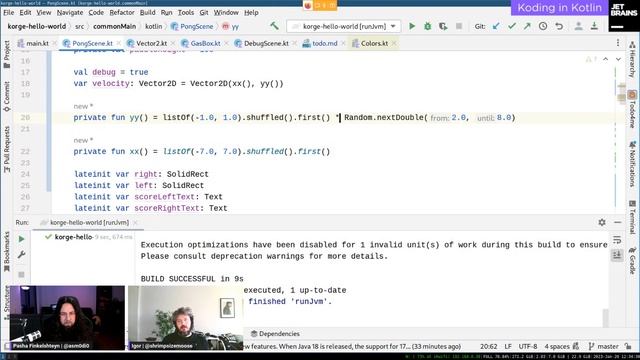The height and width of the screenshot is (360, 640).
Task: Go to next highlighted error arrow
Action: 618,60
